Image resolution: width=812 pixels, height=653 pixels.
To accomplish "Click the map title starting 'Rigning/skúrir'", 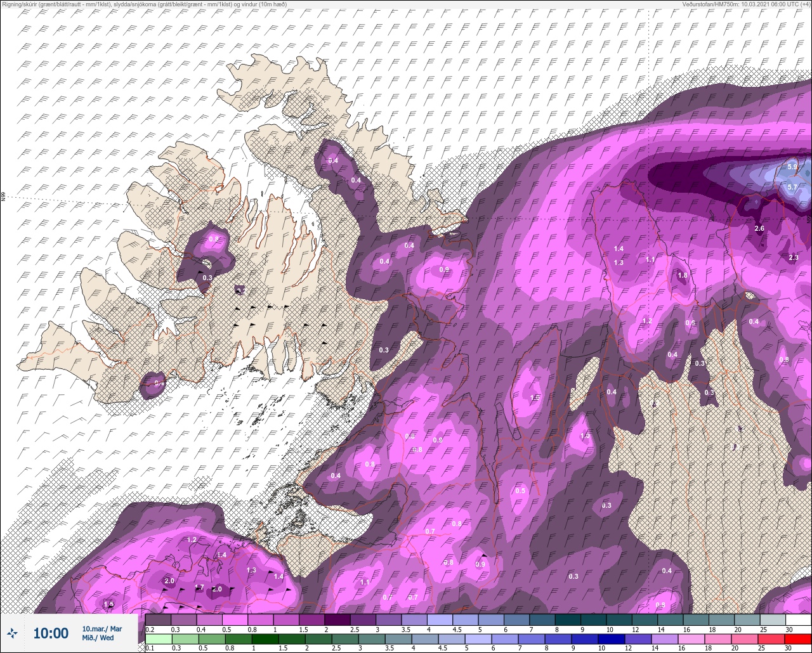I will tap(144, 4).
